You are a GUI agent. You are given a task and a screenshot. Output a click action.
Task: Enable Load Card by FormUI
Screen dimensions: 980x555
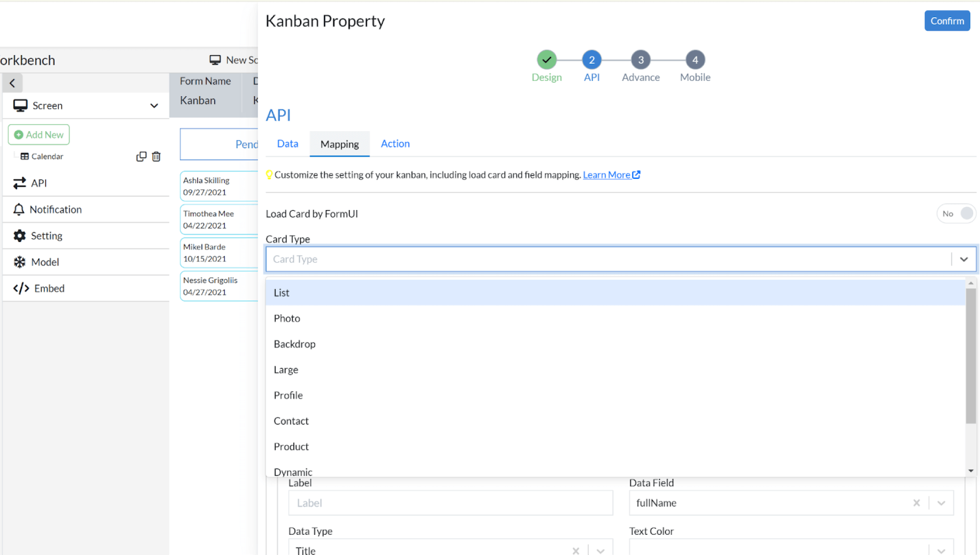click(x=965, y=213)
